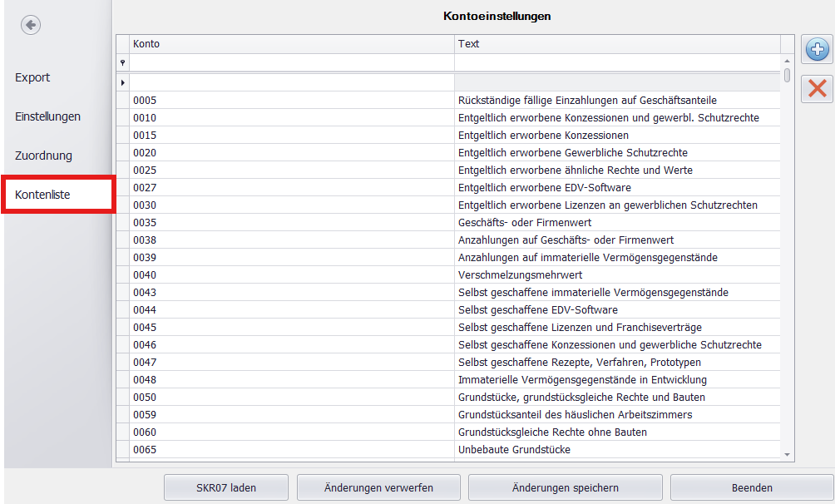
Task: Click the filter funnel icon in filter row
Action: [x=122, y=62]
